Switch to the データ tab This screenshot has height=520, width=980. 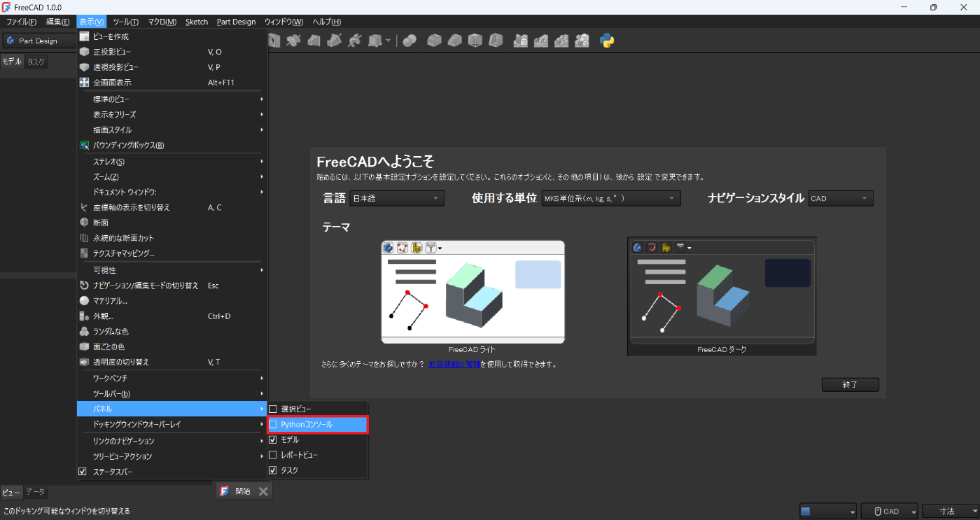coord(35,492)
